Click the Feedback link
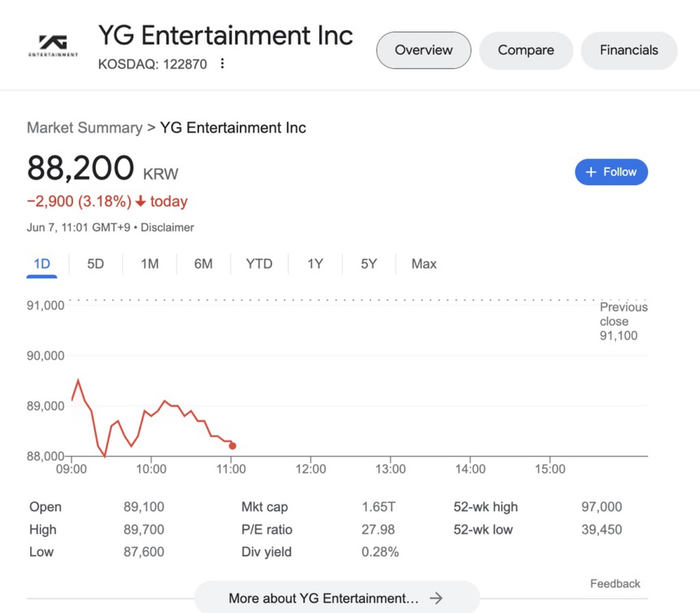 pyautogui.click(x=615, y=584)
